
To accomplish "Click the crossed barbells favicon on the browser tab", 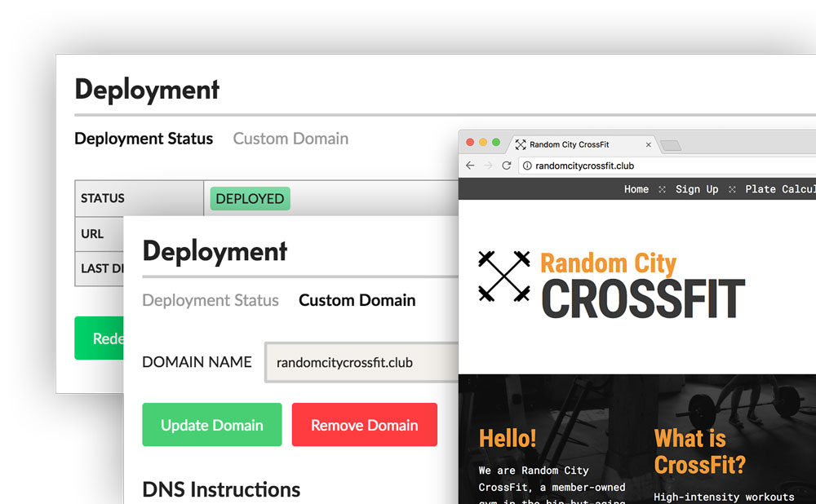I will pos(521,144).
